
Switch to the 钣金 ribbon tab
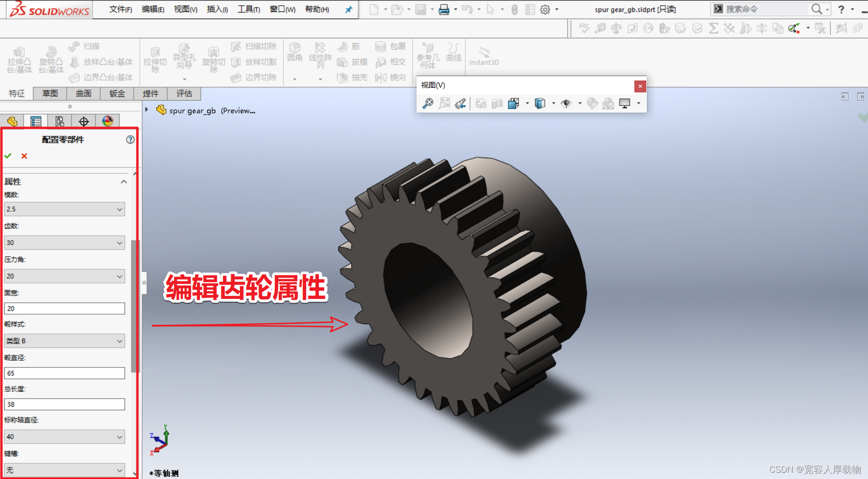point(117,93)
